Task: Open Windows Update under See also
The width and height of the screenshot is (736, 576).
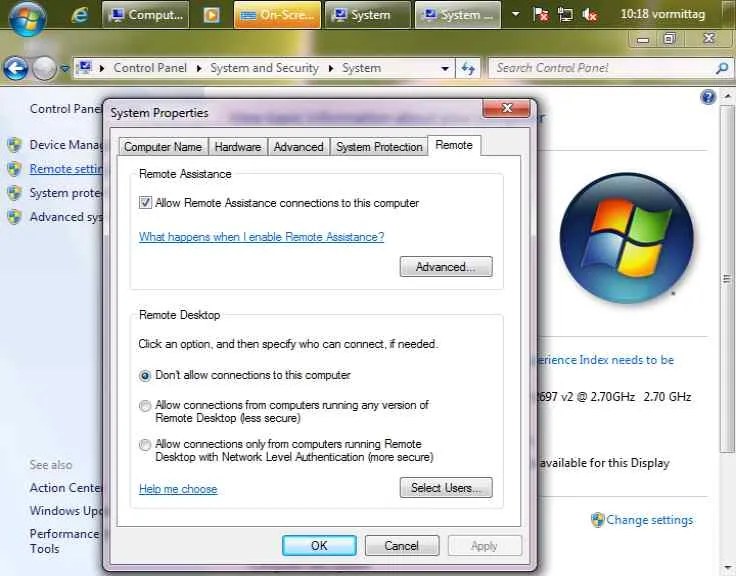Action: pos(66,511)
